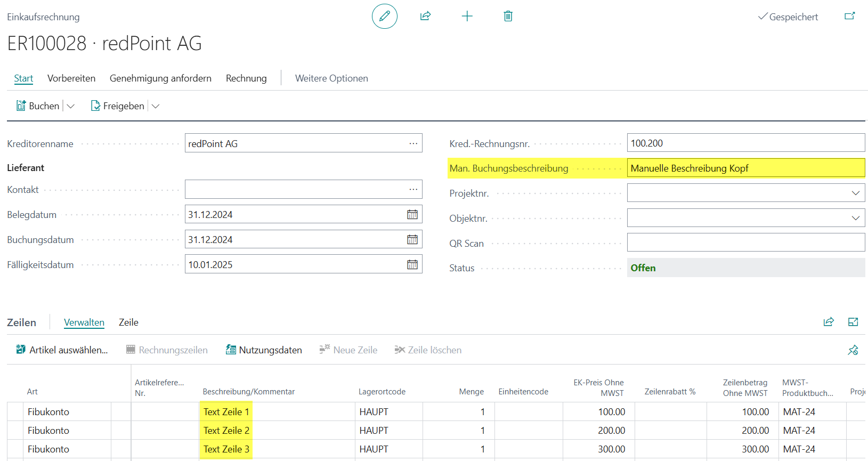Click Rechnungszeilen action
868x461 pixels.
coord(167,350)
